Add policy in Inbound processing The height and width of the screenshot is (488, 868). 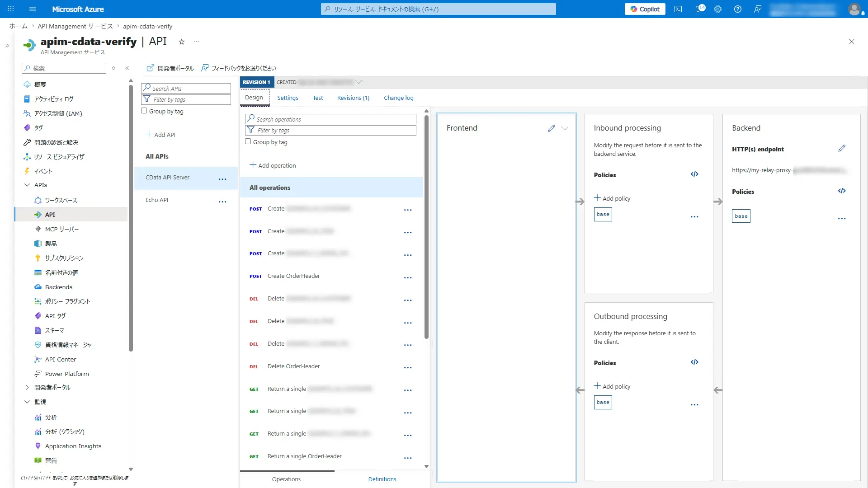(x=612, y=198)
